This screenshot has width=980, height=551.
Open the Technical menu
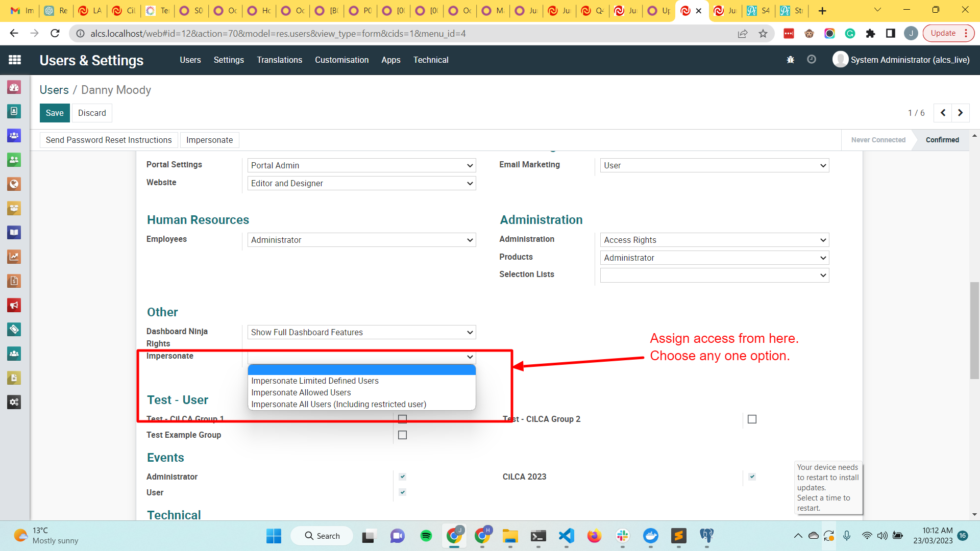tap(431, 60)
